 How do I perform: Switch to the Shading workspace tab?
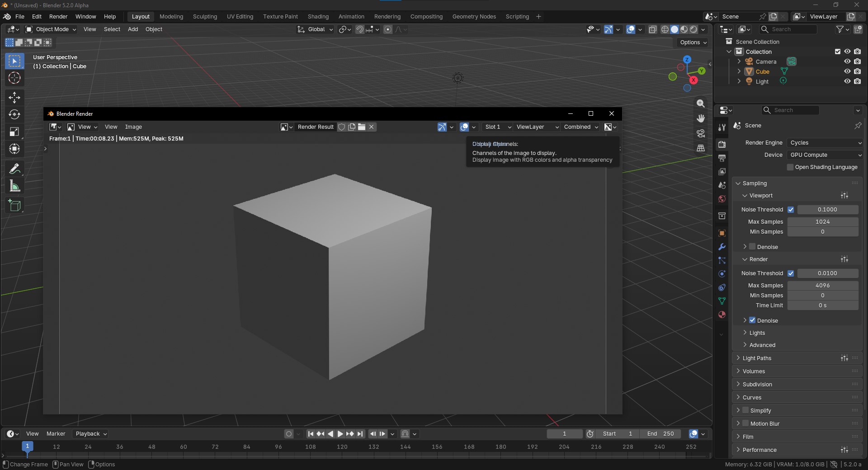pos(318,17)
